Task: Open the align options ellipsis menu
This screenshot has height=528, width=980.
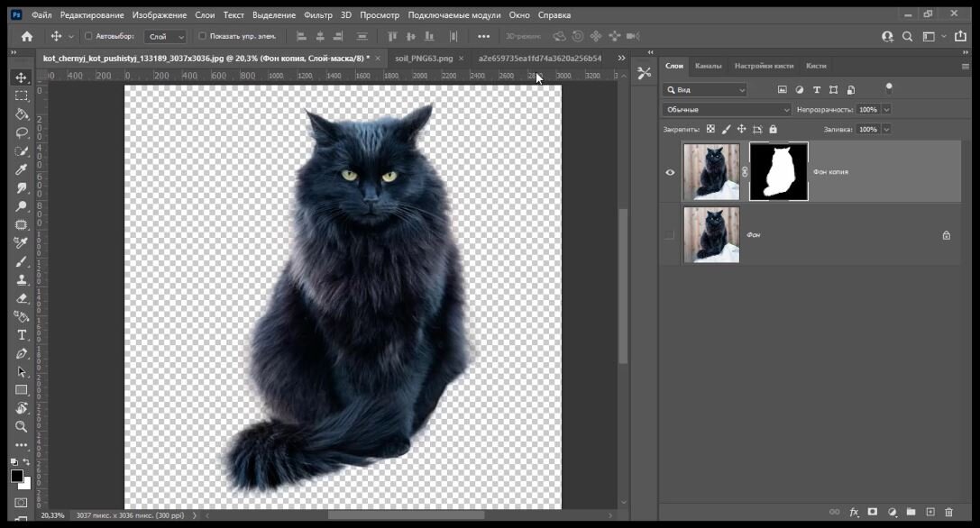Action: (x=483, y=36)
